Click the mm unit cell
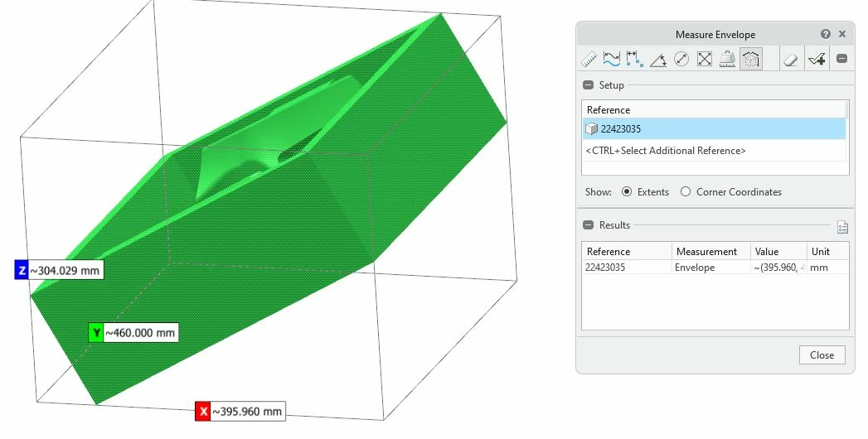 [827, 268]
